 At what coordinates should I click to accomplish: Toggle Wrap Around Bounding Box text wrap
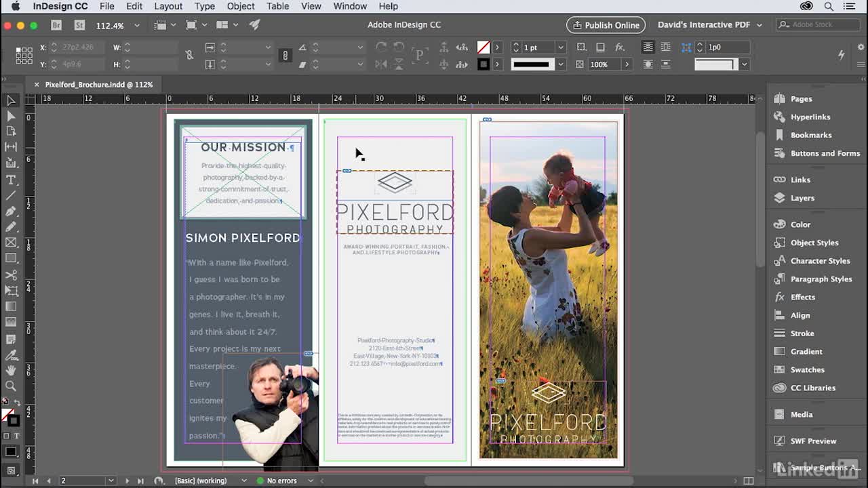(x=666, y=47)
